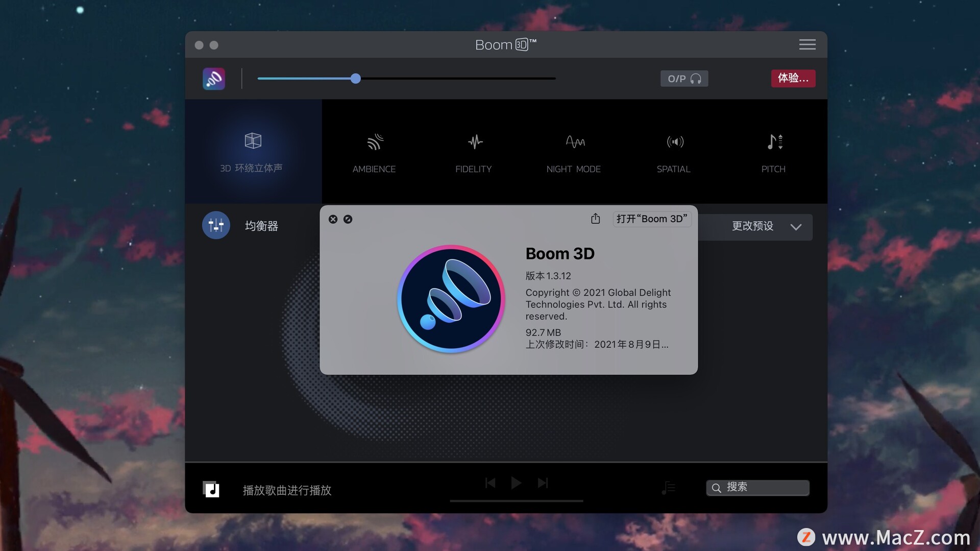Click the circular slash icon in preview
The image size is (980, 551).
tap(348, 219)
